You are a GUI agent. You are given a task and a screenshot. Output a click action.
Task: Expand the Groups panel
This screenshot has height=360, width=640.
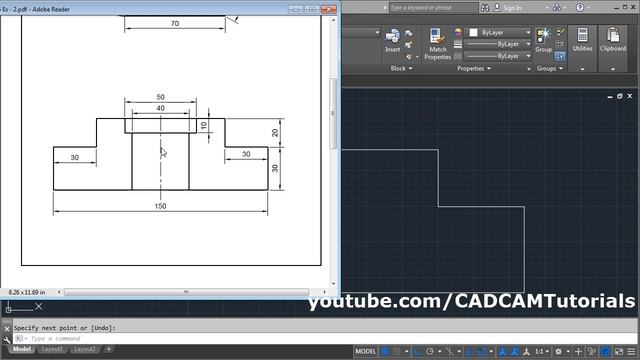(549, 69)
